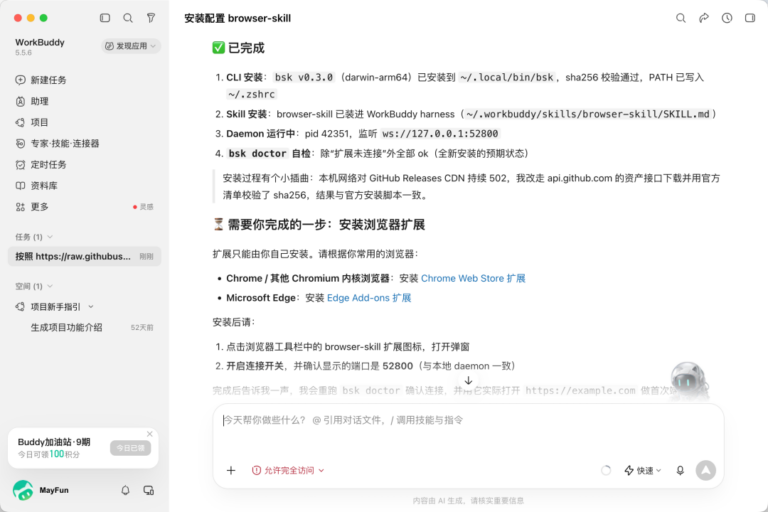Screen dimensions: 768x512
Task: Open the 定时任务 section
Action: (84, 164)
